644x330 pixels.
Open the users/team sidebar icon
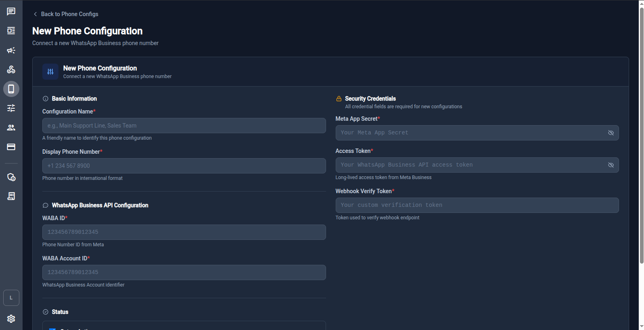point(11,128)
